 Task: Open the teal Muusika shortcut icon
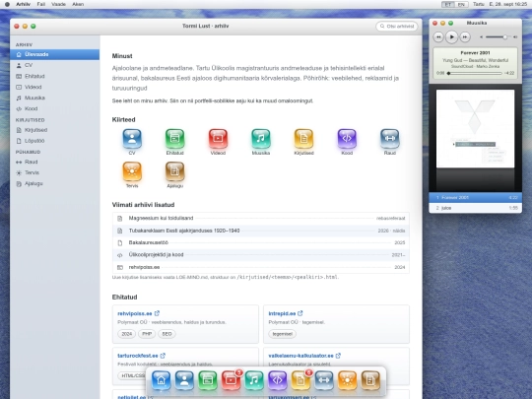coord(260,139)
